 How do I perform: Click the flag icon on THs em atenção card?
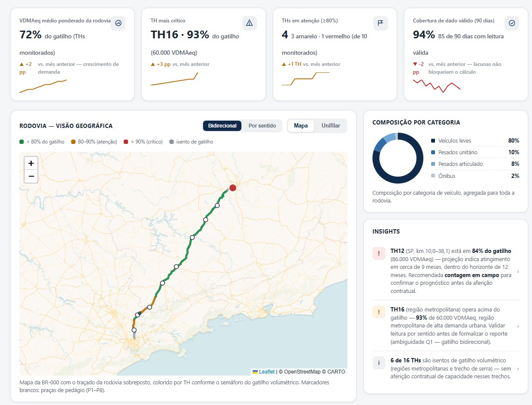pos(380,23)
